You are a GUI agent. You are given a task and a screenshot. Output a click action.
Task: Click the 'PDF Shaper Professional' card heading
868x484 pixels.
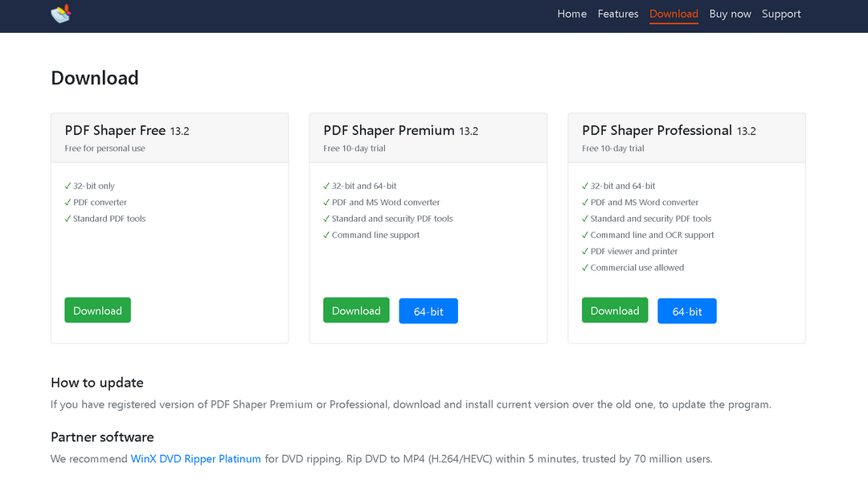pos(656,130)
